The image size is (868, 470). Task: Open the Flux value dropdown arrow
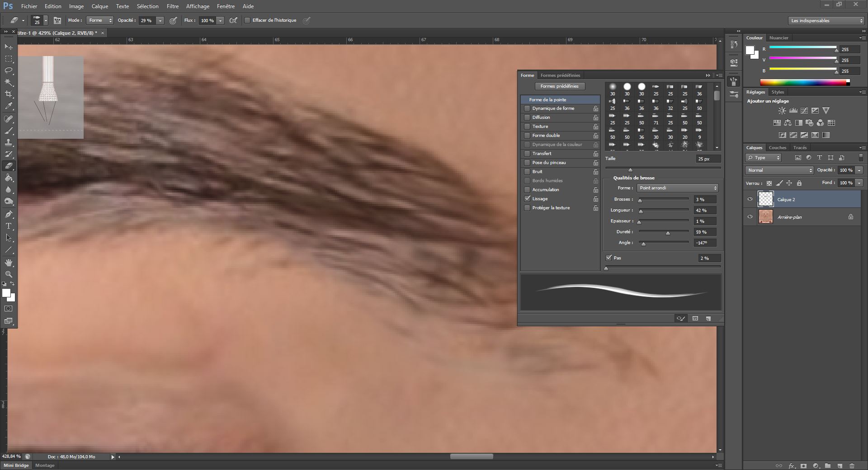tap(221, 21)
